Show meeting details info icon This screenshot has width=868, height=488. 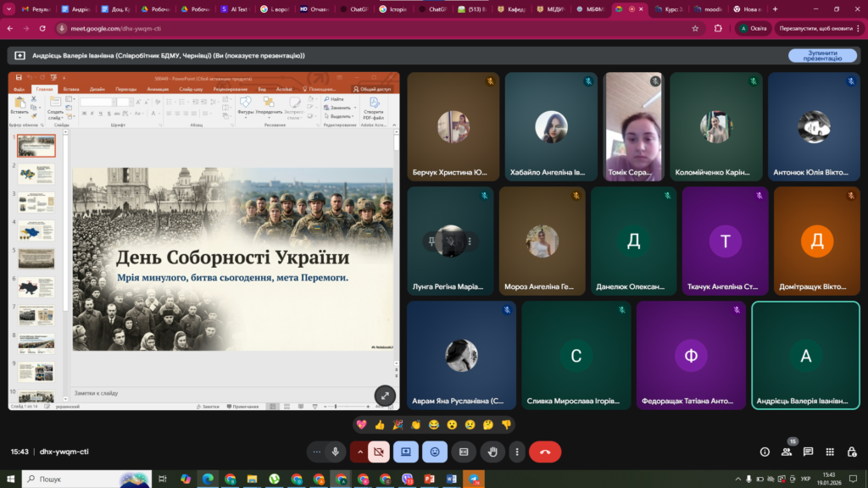point(765,452)
